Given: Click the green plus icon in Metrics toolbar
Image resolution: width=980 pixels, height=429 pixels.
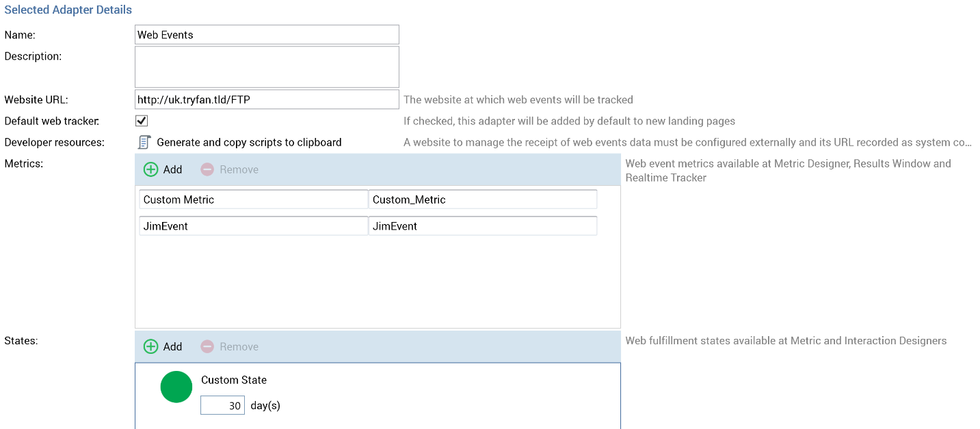Looking at the screenshot, I should [150, 169].
